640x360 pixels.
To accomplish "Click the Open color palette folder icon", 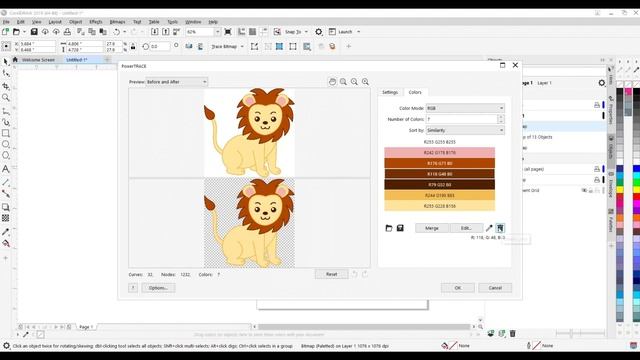I will click(x=389, y=228).
